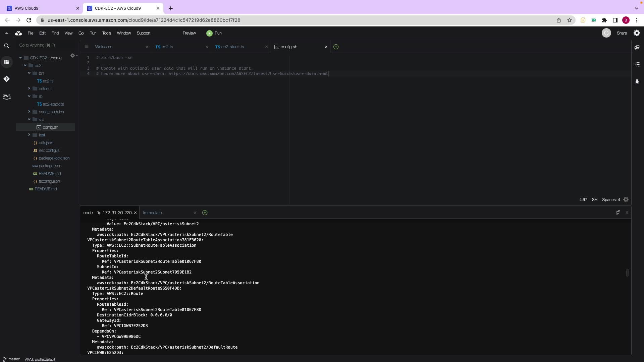This screenshot has width=644, height=362.
Task: Switch to the ec2-stack.ts tab
Action: tap(232, 47)
